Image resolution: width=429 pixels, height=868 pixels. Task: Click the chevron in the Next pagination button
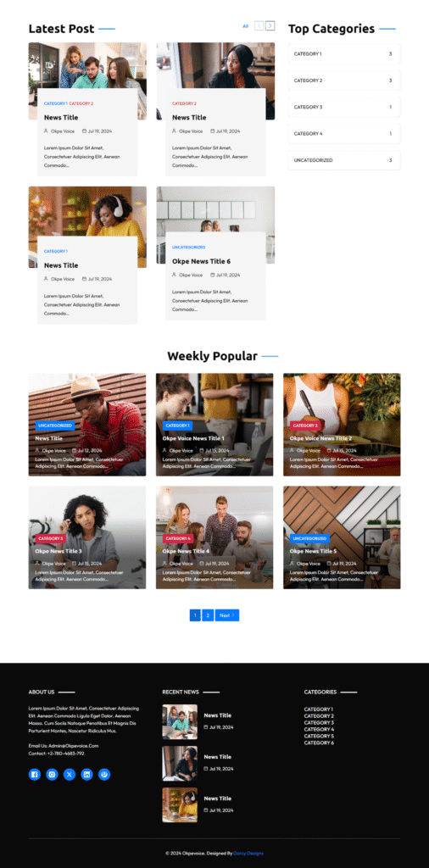tap(234, 615)
